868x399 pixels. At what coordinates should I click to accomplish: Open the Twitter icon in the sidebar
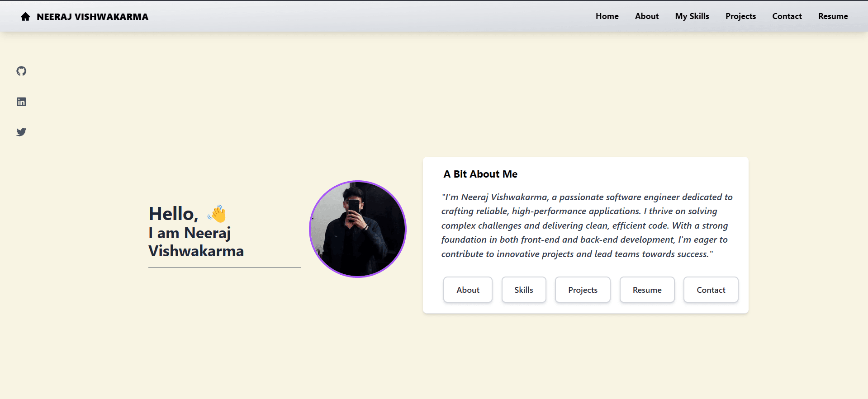[x=21, y=132]
